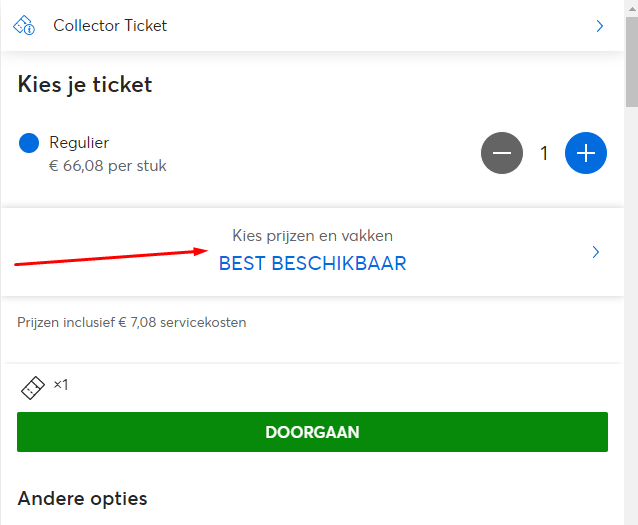Click the servicekosten price information text
The height and width of the screenshot is (525, 638).
click(x=131, y=322)
